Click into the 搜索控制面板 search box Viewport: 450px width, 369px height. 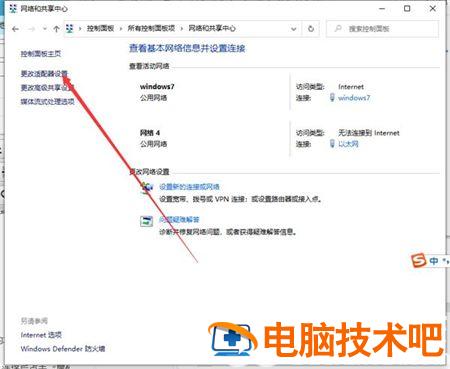click(382, 29)
